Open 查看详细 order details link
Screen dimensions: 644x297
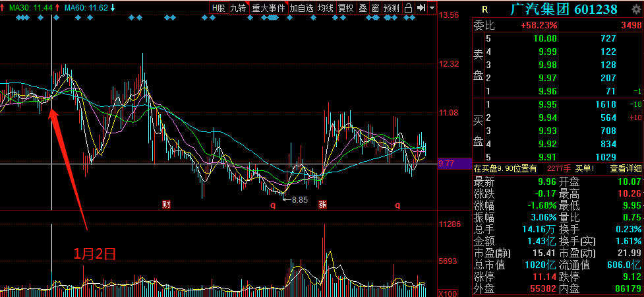tap(626, 168)
